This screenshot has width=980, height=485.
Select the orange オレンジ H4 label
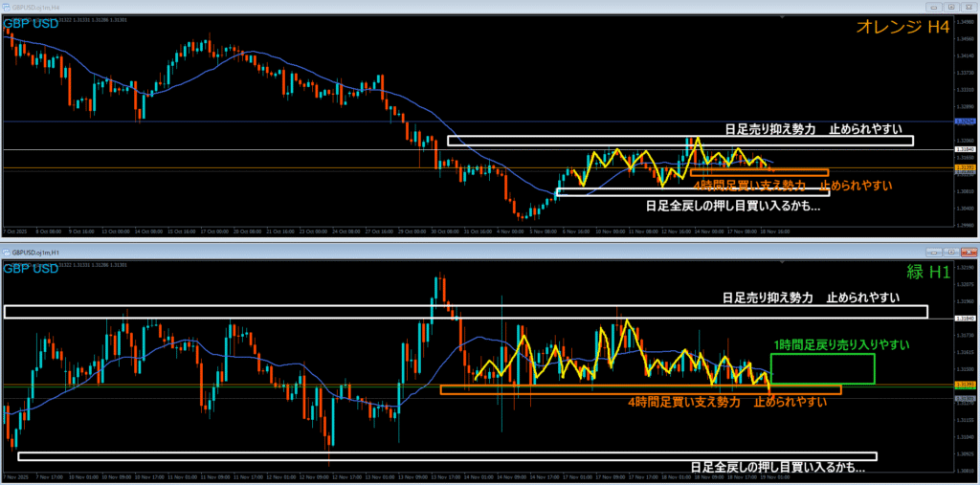pos(903,27)
